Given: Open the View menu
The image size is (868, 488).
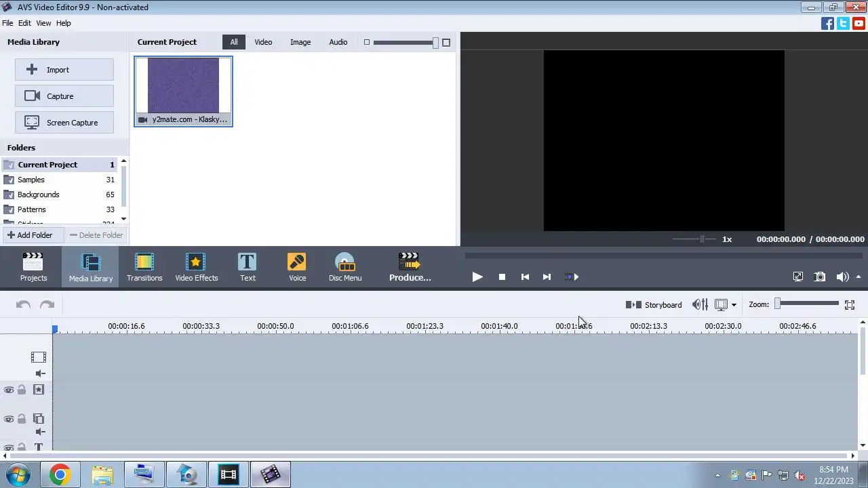Looking at the screenshot, I should [x=43, y=23].
